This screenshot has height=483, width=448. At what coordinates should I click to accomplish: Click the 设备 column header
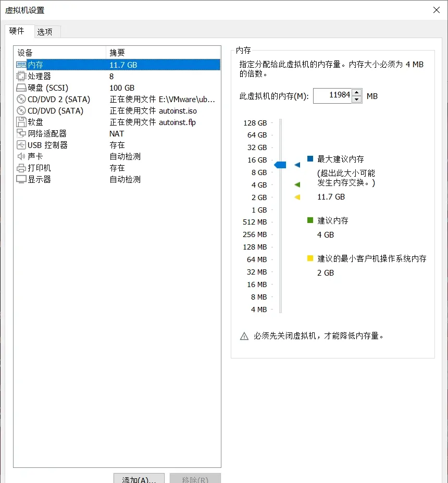click(x=60, y=53)
